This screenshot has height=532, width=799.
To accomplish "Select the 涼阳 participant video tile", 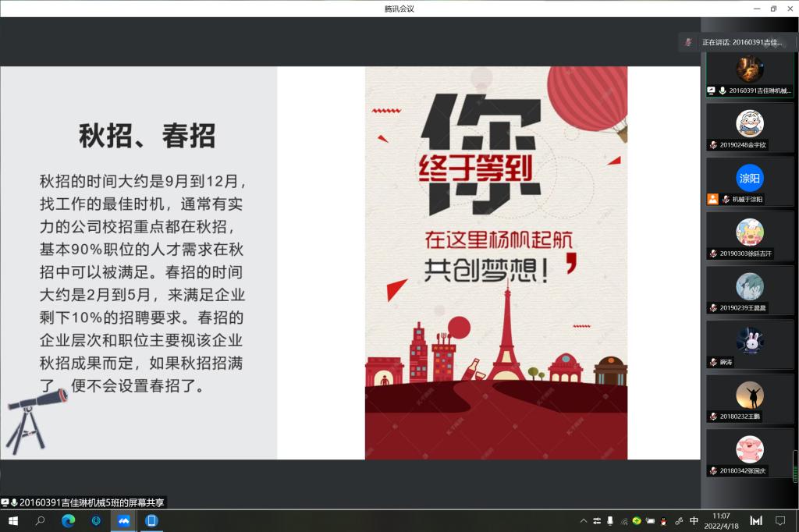I will 750,178.
